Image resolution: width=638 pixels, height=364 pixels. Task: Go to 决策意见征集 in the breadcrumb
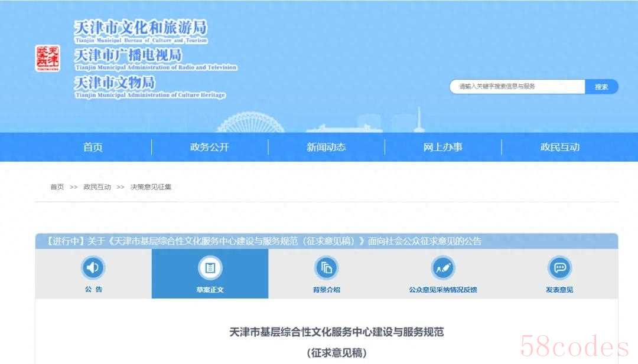(x=151, y=187)
